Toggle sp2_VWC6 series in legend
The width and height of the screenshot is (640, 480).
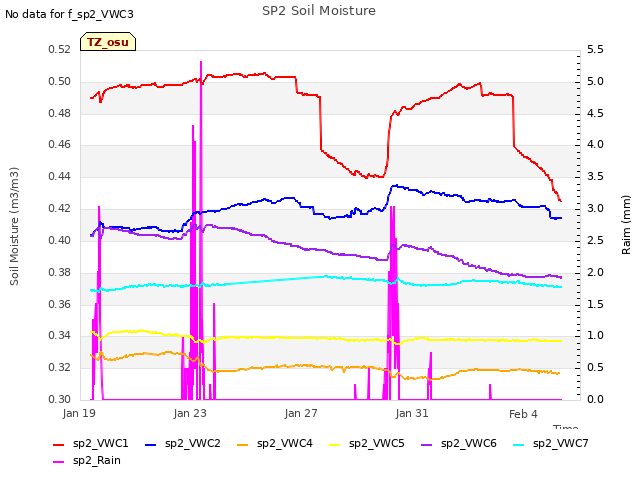(x=459, y=443)
